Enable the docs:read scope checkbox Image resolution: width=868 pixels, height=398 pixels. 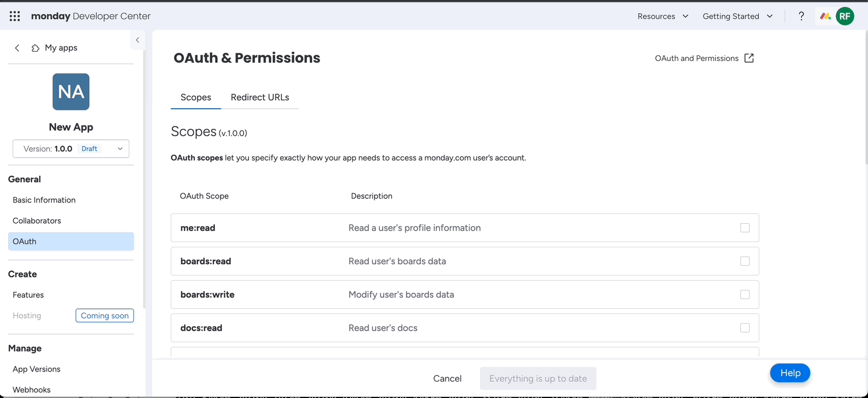[x=745, y=328]
